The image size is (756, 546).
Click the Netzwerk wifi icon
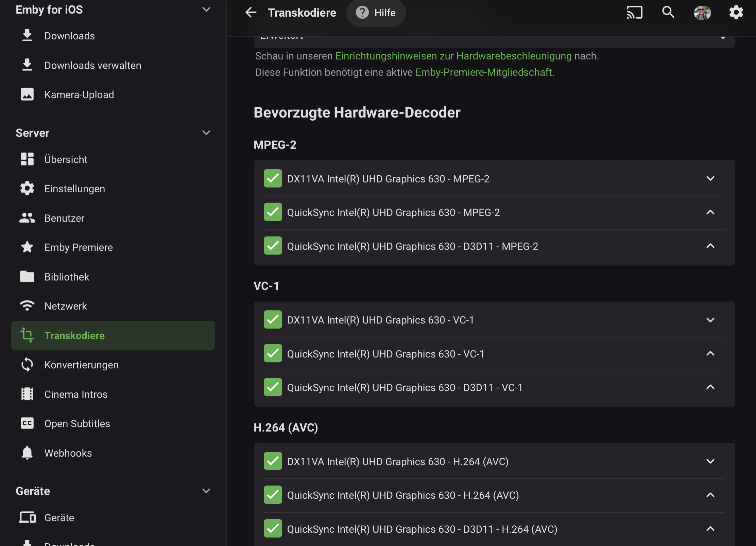pyautogui.click(x=27, y=306)
